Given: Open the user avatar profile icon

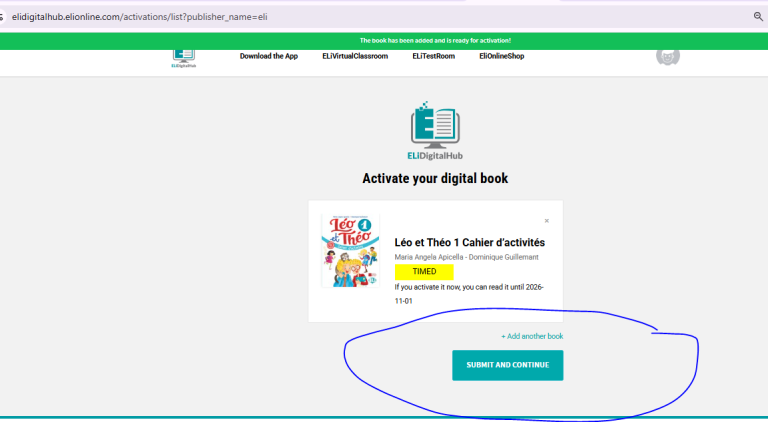Looking at the screenshot, I should pos(667,57).
